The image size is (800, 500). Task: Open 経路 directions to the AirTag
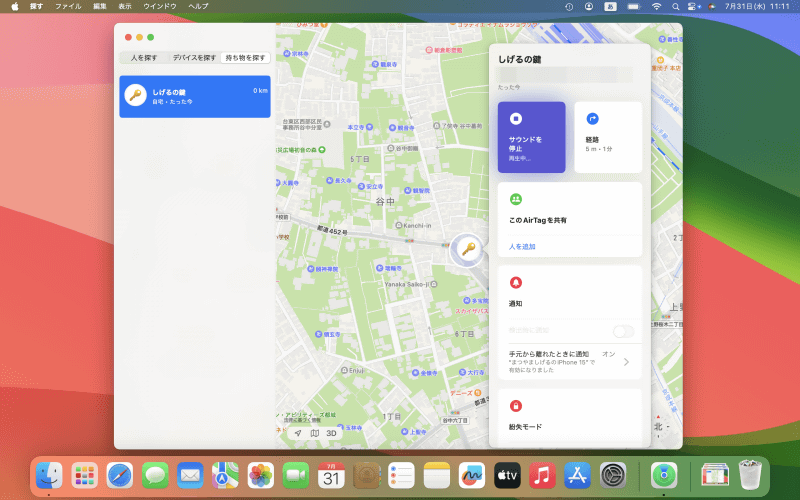(608, 137)
